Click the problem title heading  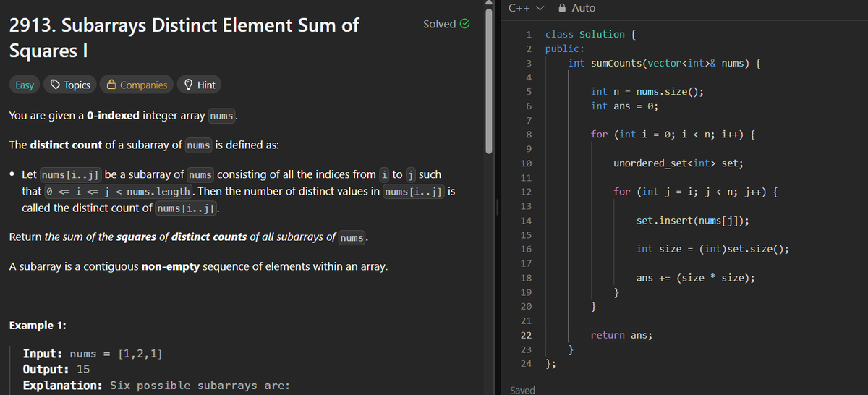click(x=184, y=38)
